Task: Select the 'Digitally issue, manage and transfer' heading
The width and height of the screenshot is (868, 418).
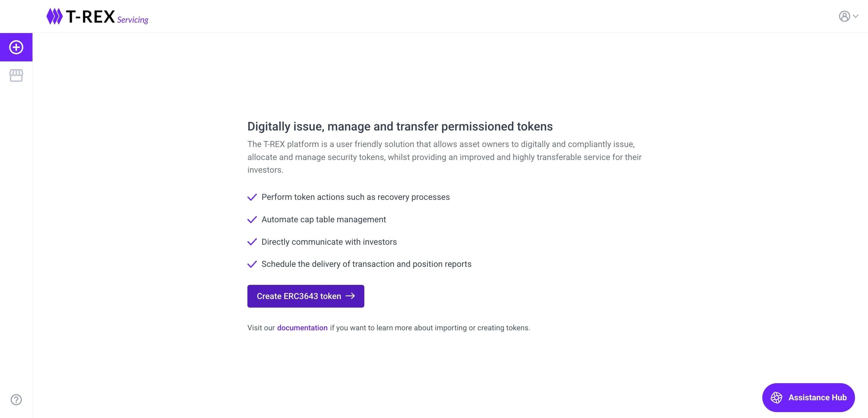Action: click(400, 126)
